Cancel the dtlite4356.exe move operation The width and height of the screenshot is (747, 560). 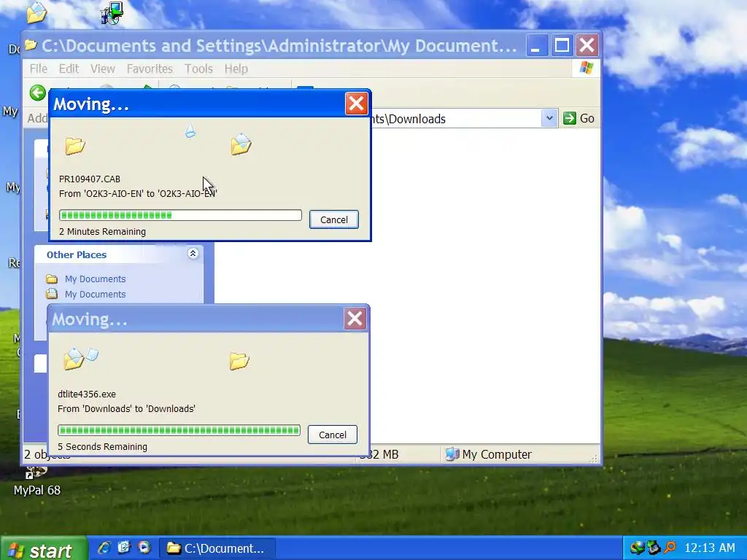pyautogui.click(x=332, y=435)
